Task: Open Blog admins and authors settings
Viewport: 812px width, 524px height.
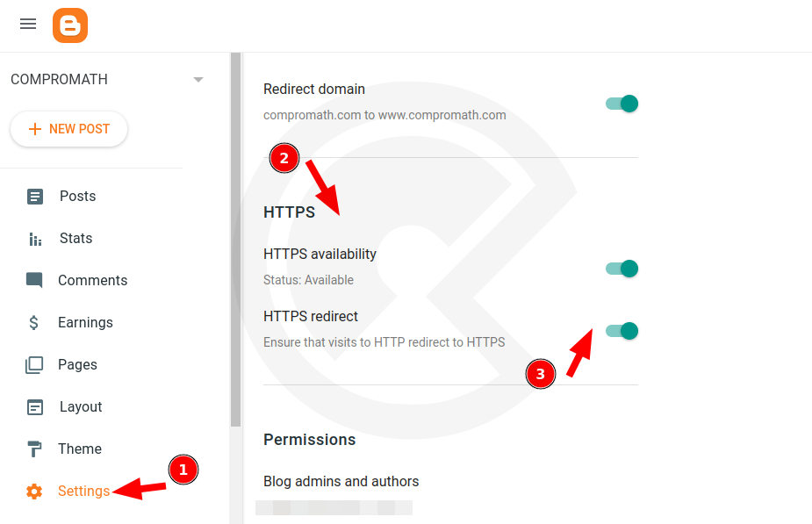Action: [x=341, y=481]
